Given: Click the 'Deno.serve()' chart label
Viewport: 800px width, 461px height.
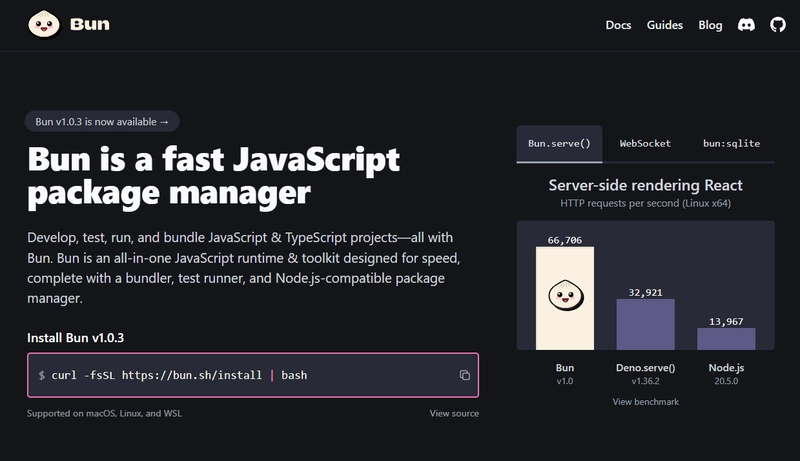Looking at the screenshot, I should pyautogui.click(x=645, y=368).
